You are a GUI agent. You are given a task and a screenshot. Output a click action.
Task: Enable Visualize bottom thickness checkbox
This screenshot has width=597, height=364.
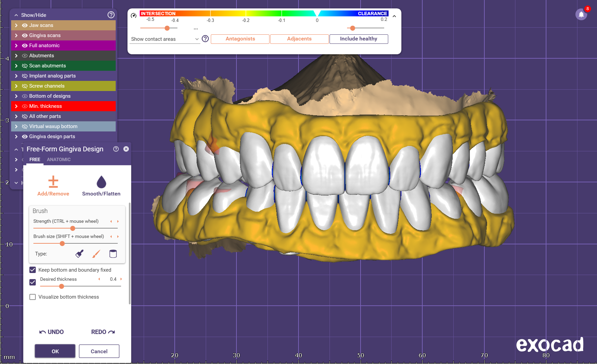tap(33, 297)
